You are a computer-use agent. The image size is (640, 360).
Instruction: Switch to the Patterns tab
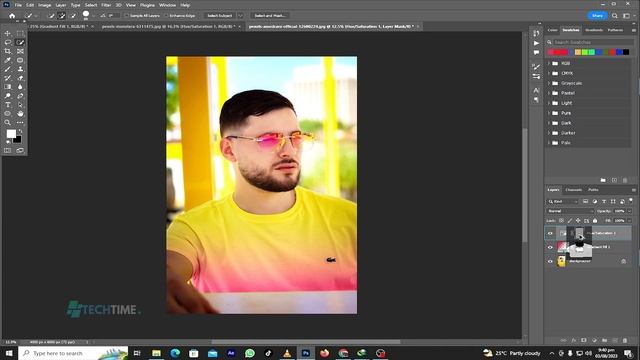click(615, 30)
